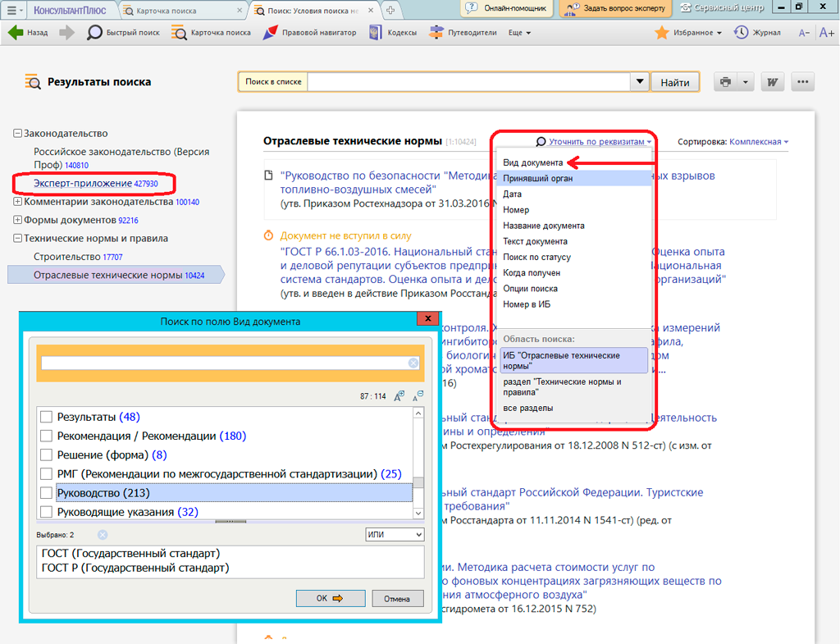This screenshot has height=644, width=840.
Task: Select scope раздел Технические нормы и правила
Action: pyautogui.click(x=562, y=387)
